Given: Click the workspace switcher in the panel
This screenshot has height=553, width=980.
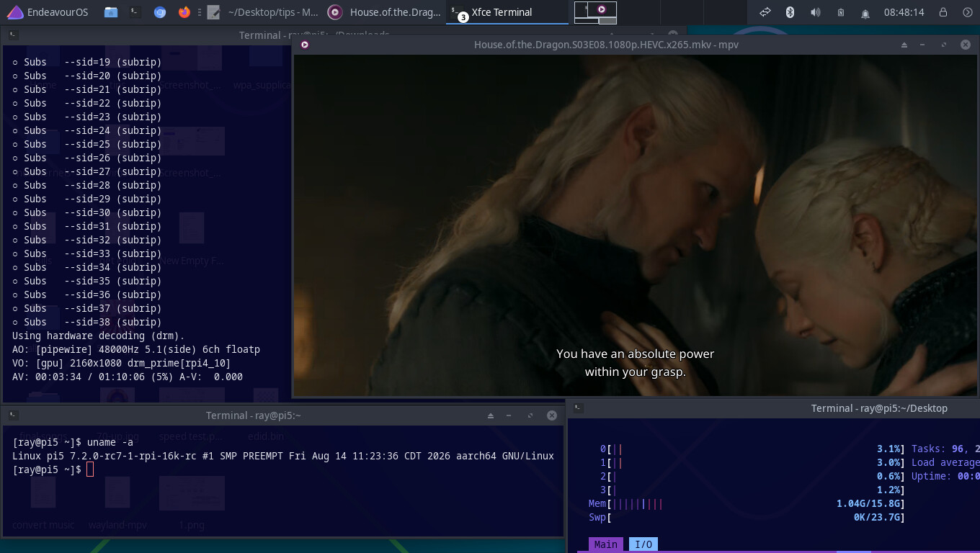Looking at the screenshot, I should pyautogui.click(x=595, y=12).
